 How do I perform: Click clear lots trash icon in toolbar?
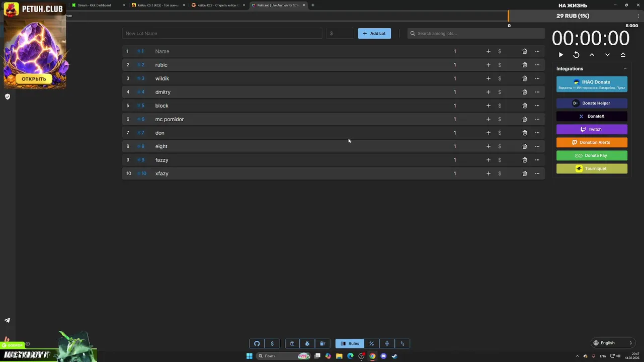[x=323, y=343]
